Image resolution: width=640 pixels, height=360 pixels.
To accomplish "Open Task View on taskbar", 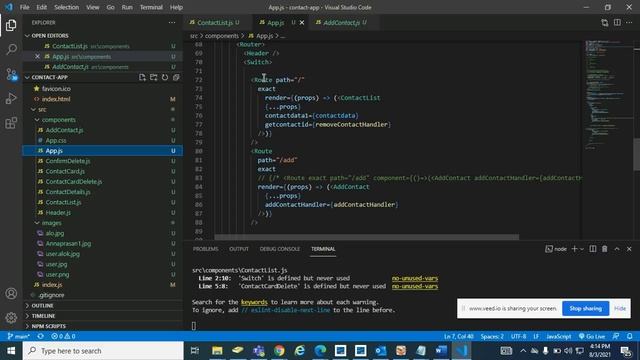I will click(195, 351).
